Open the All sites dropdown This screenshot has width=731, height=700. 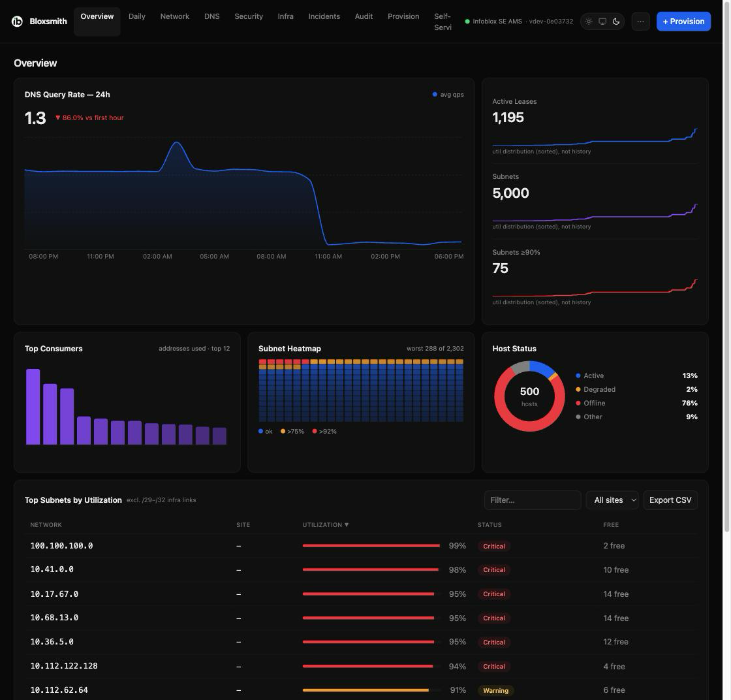click(612, 500)
